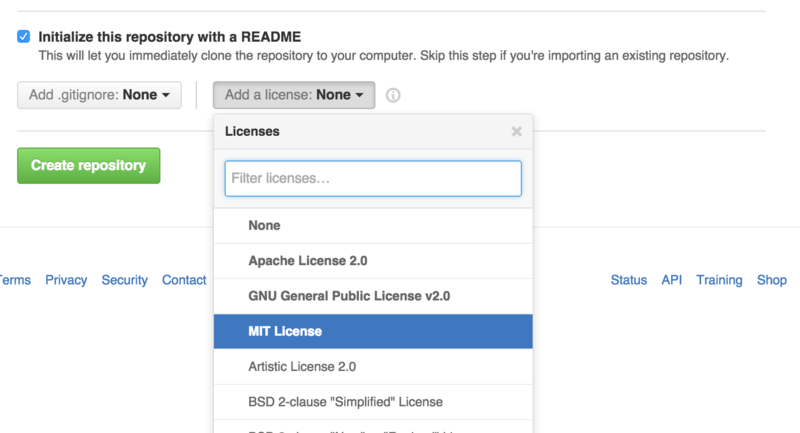
Task: Open the Training link
Action: pos(719,280)
